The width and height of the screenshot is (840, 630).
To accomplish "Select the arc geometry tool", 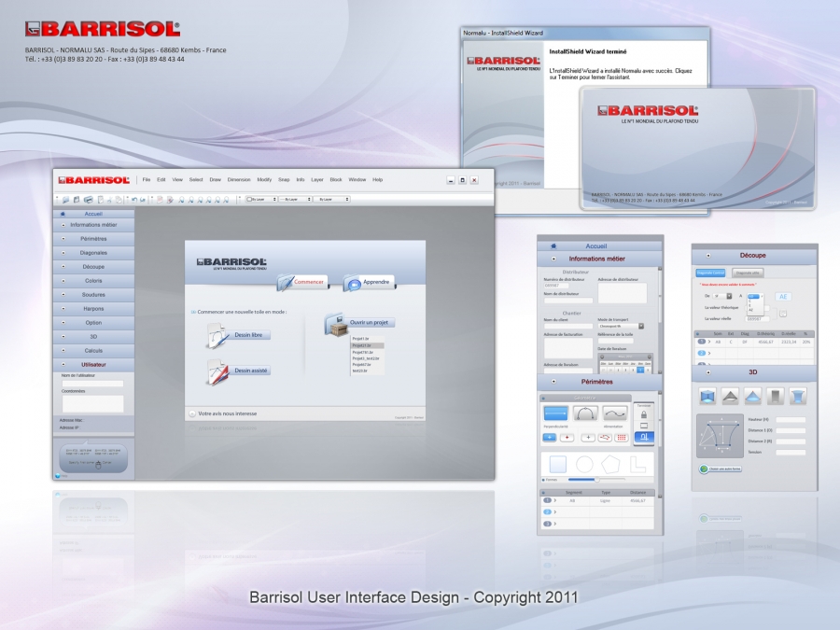I will (x=585, y=413).
